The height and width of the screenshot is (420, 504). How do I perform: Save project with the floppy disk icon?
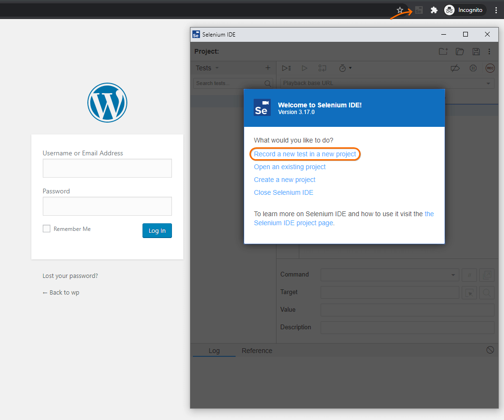pyautogui.click(x=476, y=51)
